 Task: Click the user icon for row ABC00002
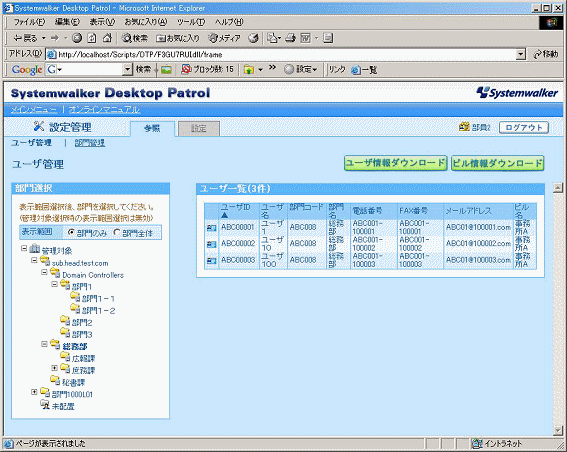[212, 244]
